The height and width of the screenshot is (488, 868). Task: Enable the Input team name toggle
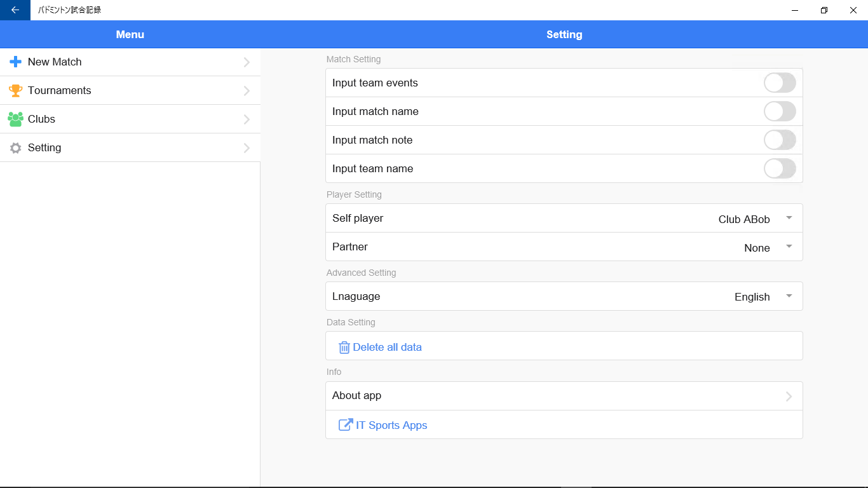coord(780,169)
